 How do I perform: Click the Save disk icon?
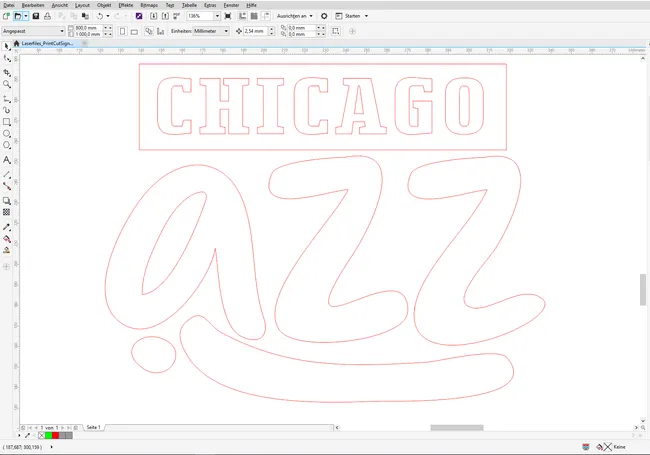click(x=36, y=16)
